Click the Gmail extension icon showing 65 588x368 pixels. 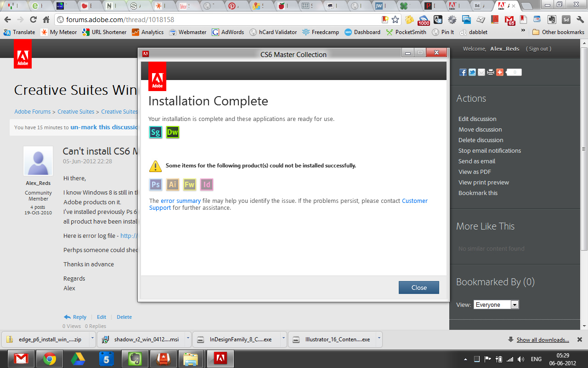509,20
